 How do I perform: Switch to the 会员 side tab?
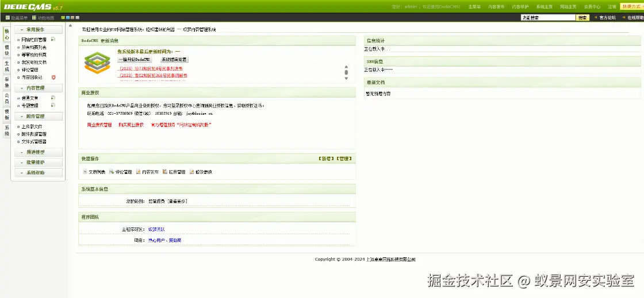pyautogui.click(x=6, y=98)
